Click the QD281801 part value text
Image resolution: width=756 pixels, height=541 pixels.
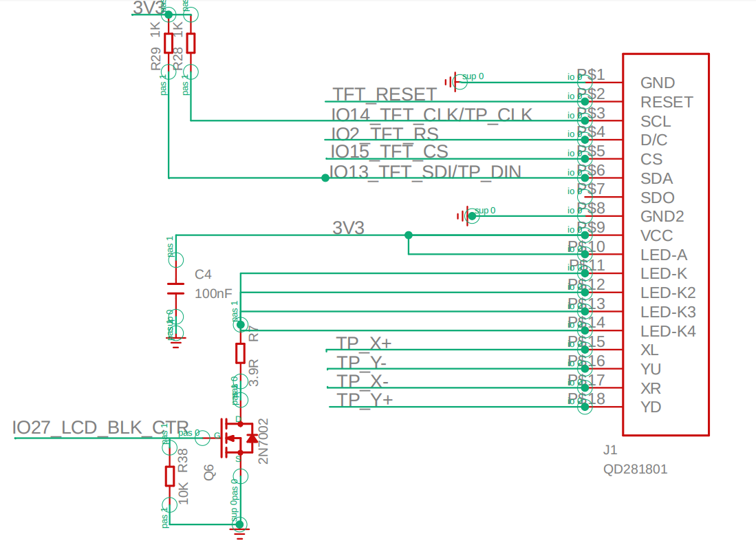pyautogui.click(x=635, y=469)
